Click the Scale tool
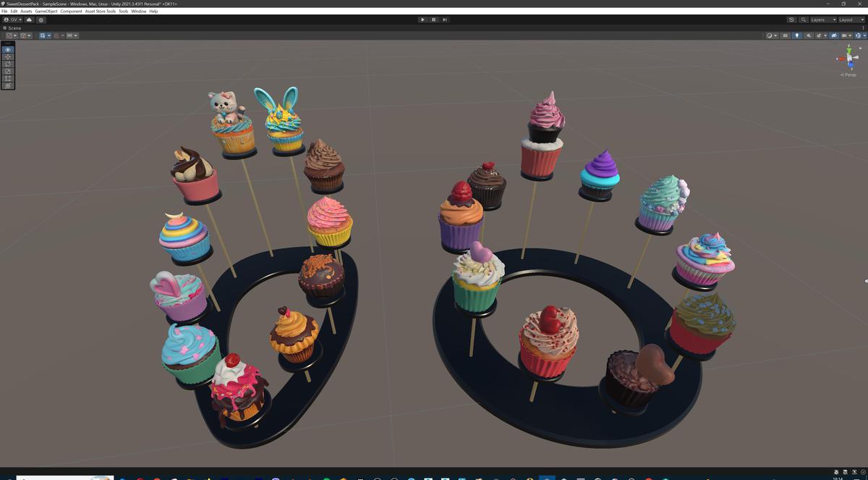 pos(8,71)
